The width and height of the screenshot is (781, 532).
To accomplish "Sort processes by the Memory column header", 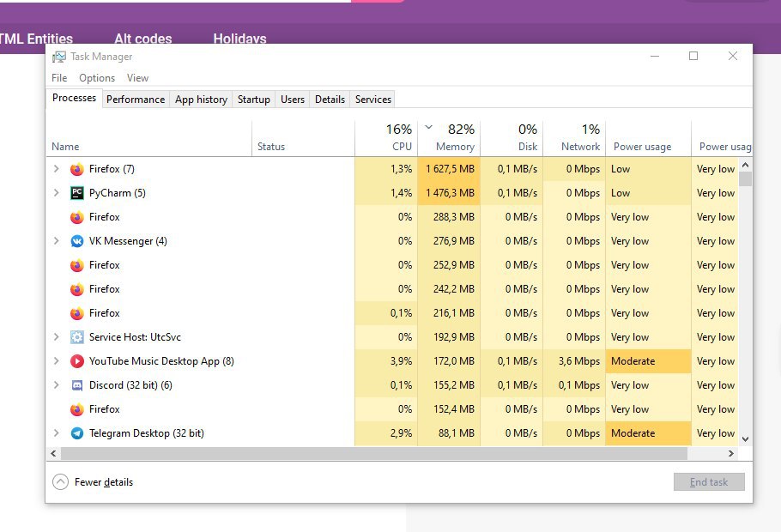I will click(449, 138).
